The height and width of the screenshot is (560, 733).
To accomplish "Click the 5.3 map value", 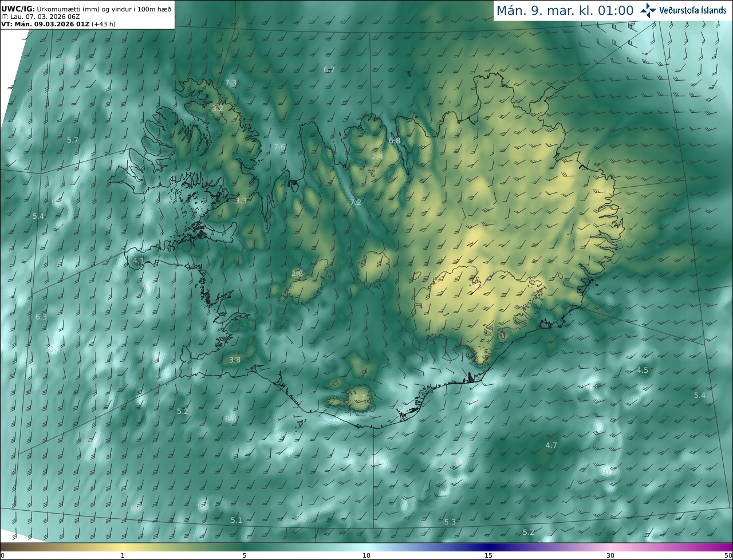I will coord(450,522).
